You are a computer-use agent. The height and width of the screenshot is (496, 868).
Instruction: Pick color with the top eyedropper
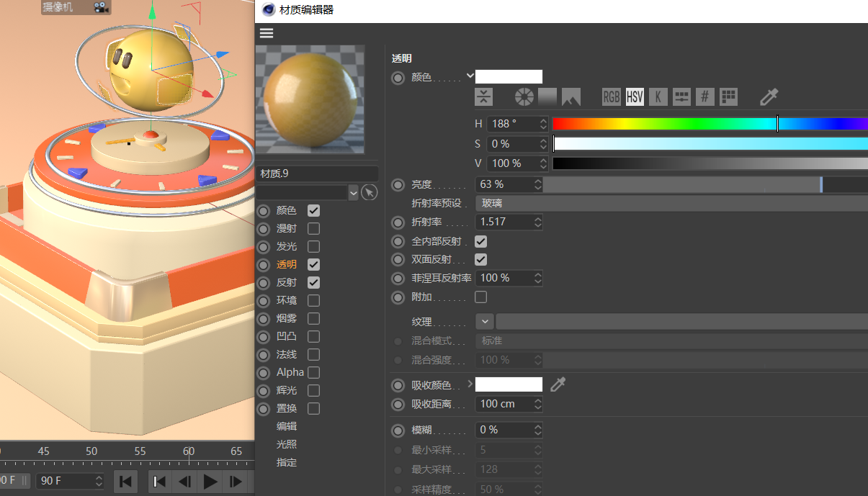(769, 97)
